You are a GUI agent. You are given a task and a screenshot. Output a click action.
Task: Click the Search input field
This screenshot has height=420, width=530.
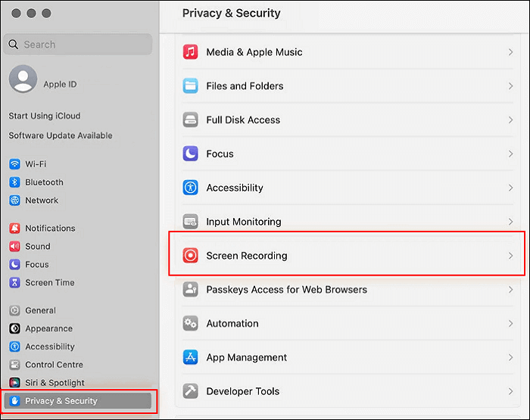[x=78, y=44]
